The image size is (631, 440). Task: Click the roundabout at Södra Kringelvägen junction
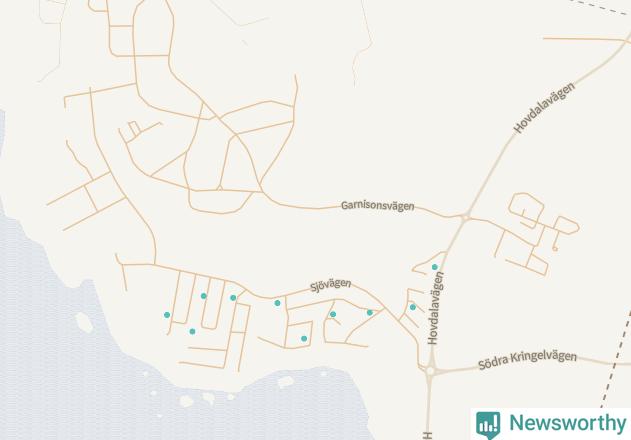(x=430, y=371)
